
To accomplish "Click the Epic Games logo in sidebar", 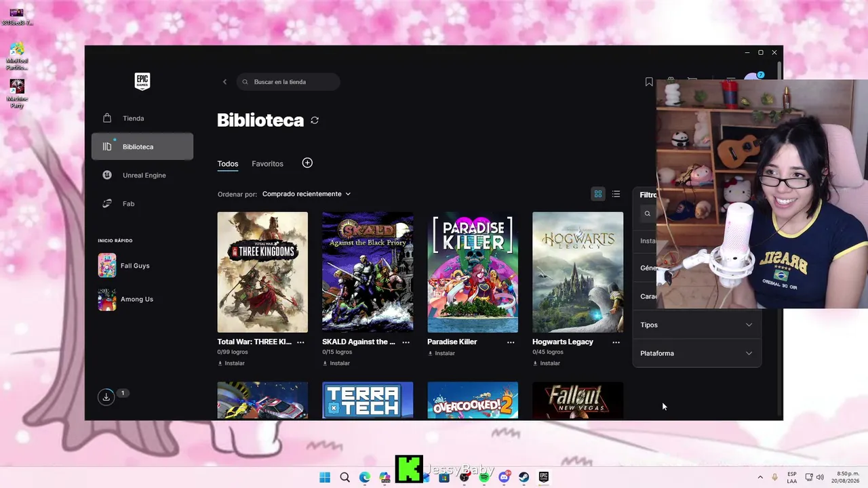I will [x=142, y=81].
